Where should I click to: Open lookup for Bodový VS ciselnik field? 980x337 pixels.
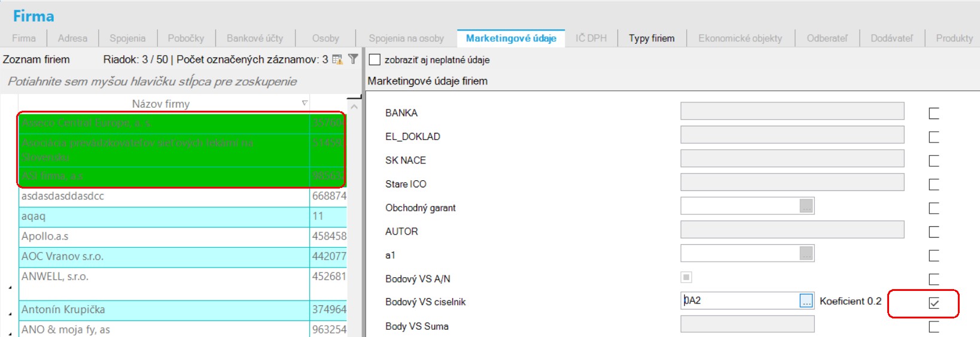click(x=806, y=301)
